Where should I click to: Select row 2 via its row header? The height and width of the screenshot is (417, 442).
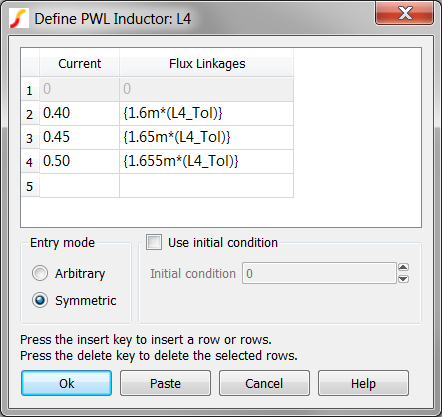pos(30,114)
